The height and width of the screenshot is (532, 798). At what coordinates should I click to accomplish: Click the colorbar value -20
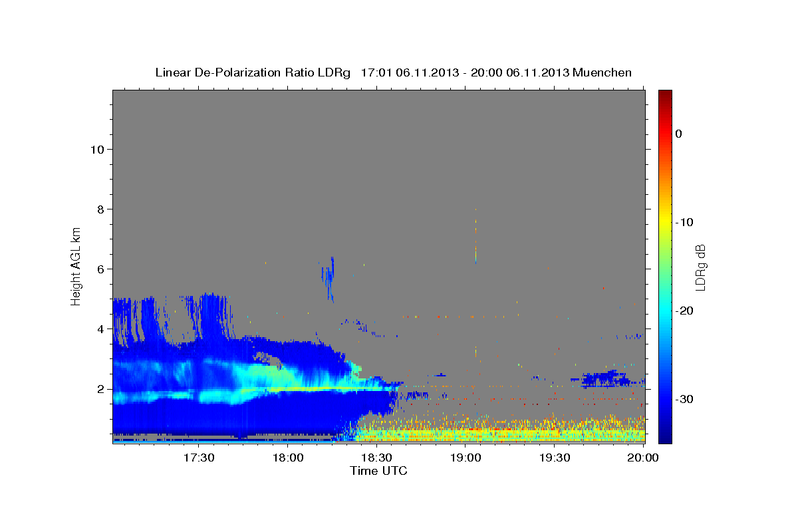[685, 311]
